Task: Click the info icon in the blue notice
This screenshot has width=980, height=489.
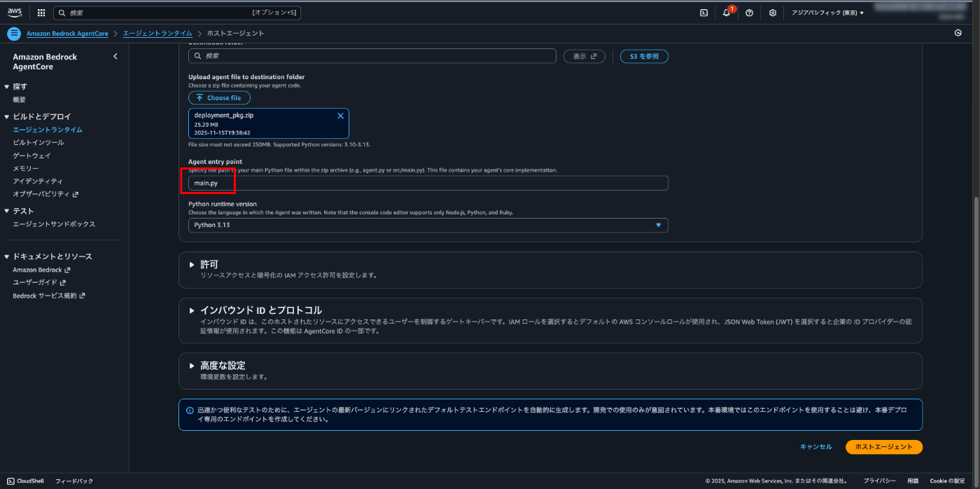Action: click(190, 411)
